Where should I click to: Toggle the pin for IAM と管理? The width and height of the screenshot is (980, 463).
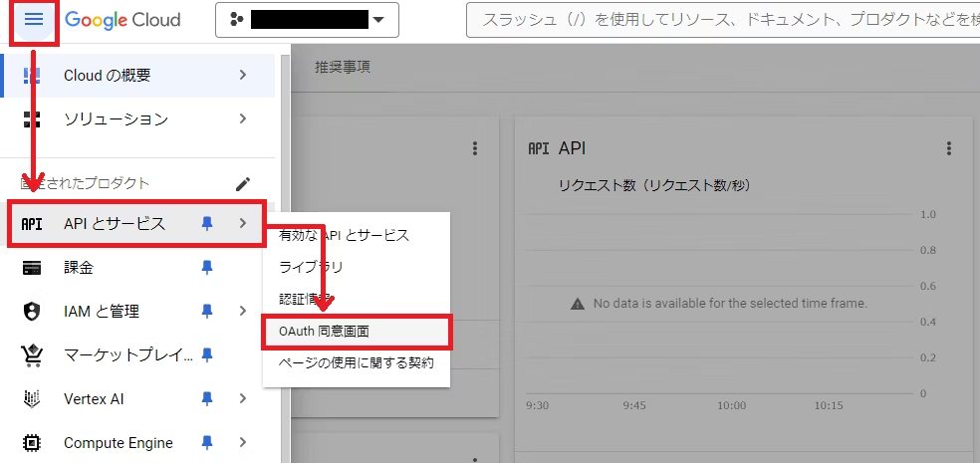pos(207,312)
